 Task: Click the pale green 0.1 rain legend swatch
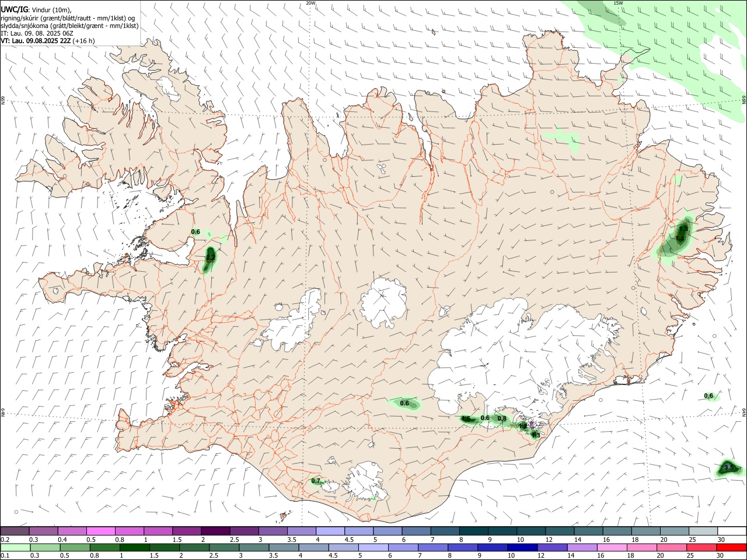[15, 548]
